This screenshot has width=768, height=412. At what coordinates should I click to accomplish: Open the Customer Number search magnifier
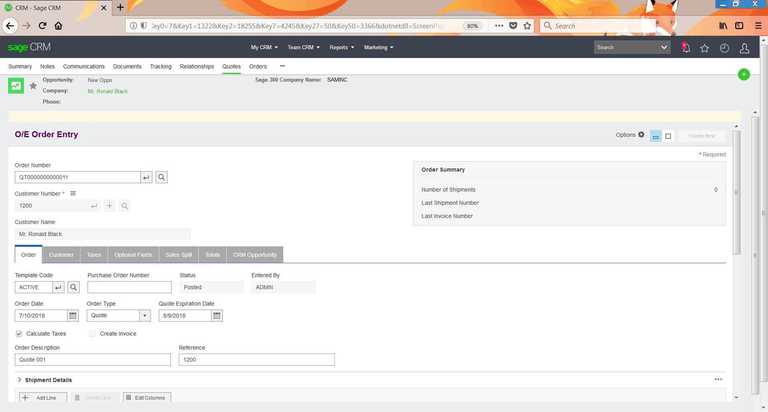tap(124, 206)
